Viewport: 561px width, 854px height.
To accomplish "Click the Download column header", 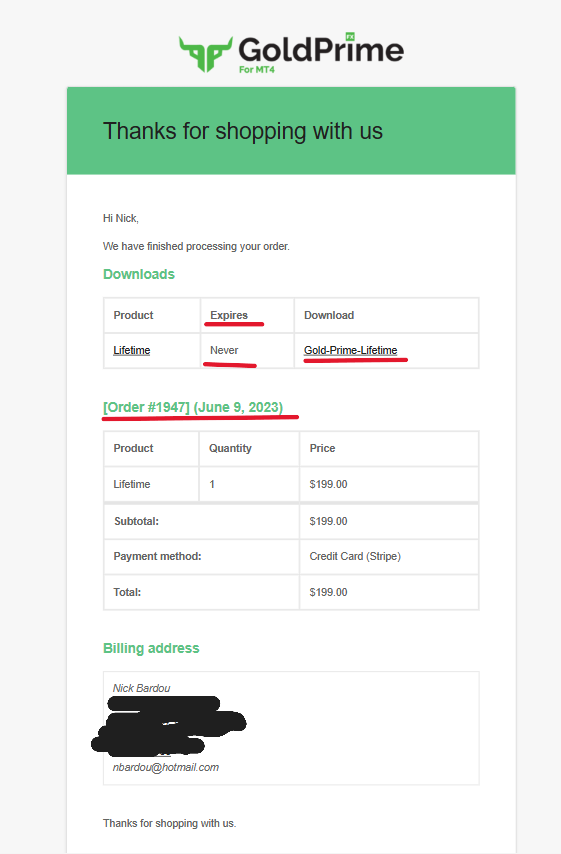I will click(x=329, y=315).
